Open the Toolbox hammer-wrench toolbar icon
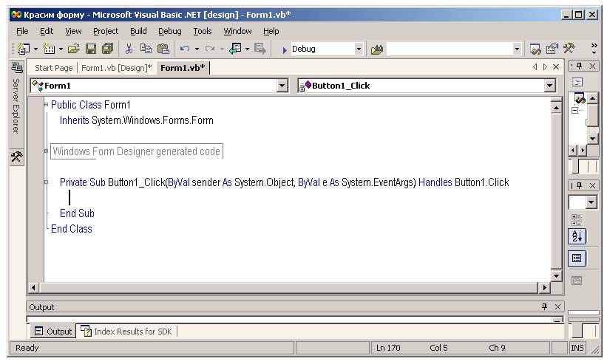The width and height of the screenshot is (607, 364). [x=569, y=49]
